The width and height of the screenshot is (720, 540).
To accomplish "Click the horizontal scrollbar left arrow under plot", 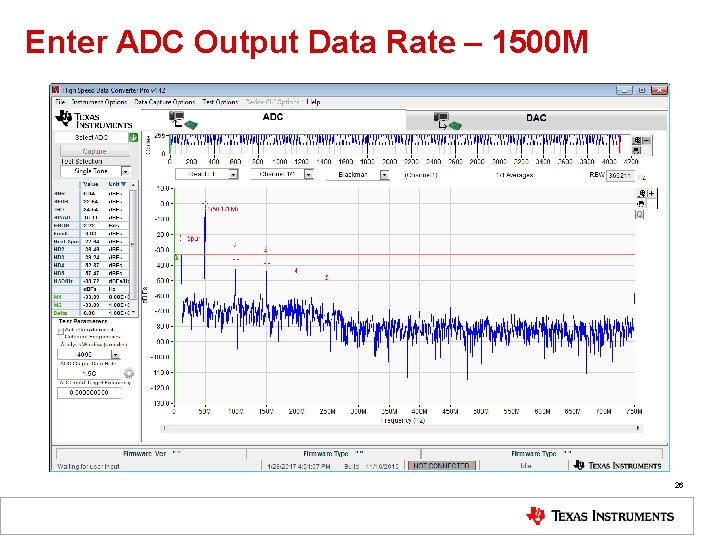I will 165,428.
